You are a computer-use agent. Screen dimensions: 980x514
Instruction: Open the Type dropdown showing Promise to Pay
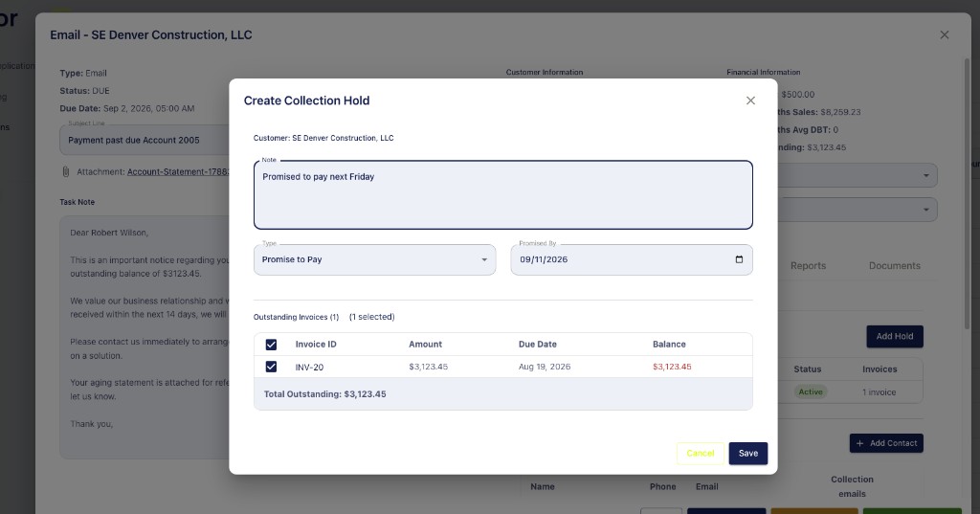click(x=374, y=259)
